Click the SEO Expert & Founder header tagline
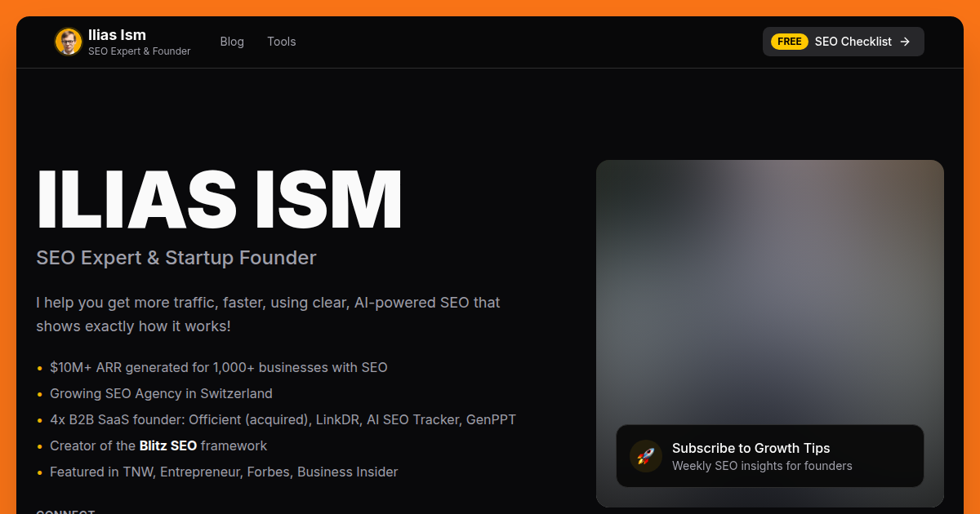The image size is (980, 514). click(x=139, y=51)
